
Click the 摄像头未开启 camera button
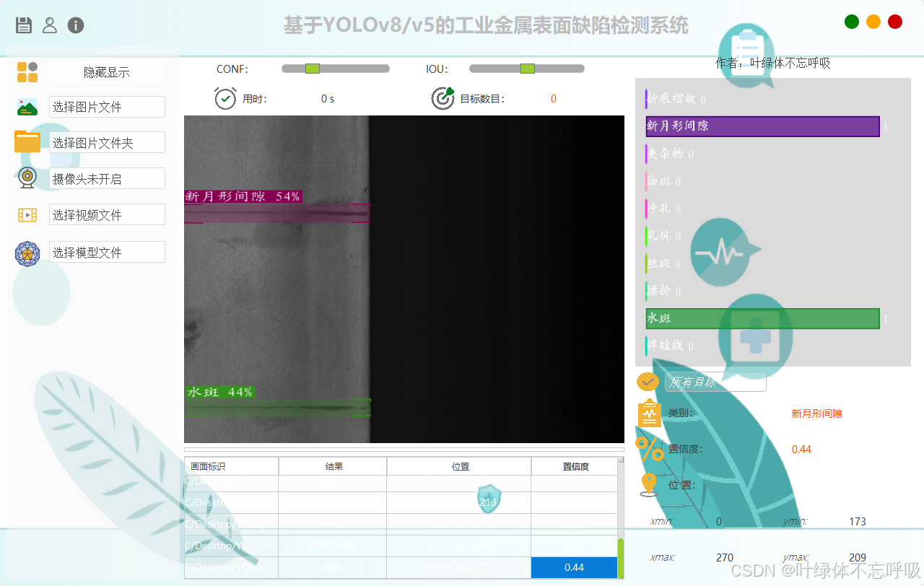pyautogui.click(x=107, y=178)
